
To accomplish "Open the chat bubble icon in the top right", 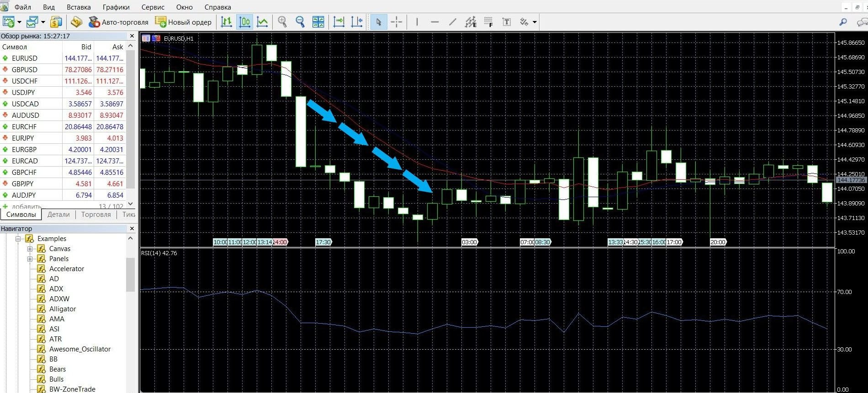I will pos(862,22).
